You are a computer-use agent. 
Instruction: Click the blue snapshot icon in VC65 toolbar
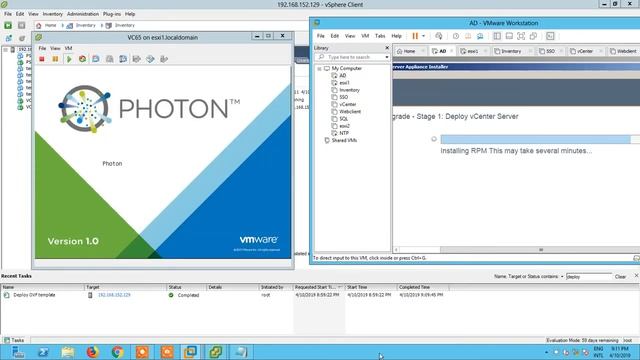[96, 59]
